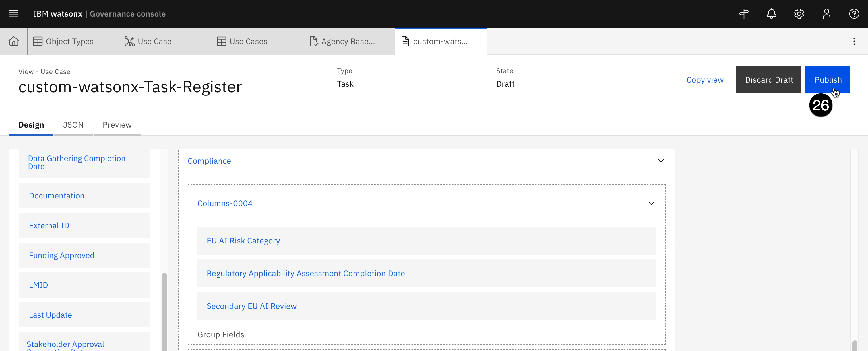Select the External ID field item

click(x=84, y=225)
